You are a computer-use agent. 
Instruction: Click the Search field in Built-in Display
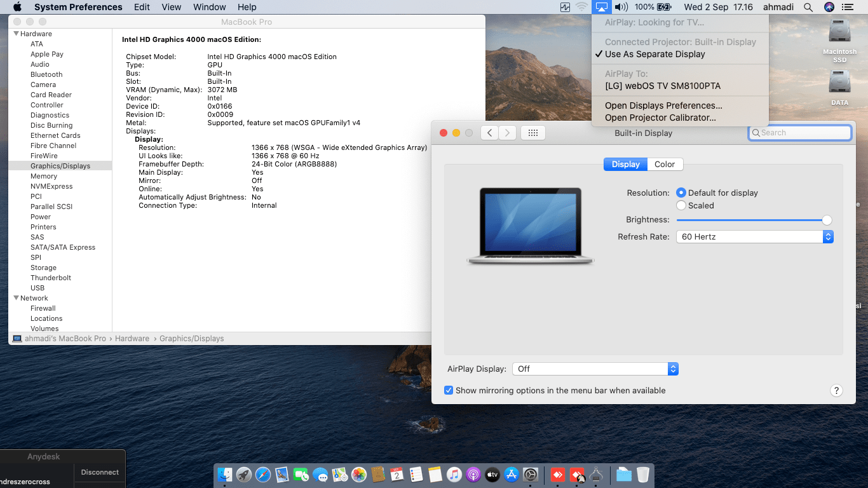point(799,133)
